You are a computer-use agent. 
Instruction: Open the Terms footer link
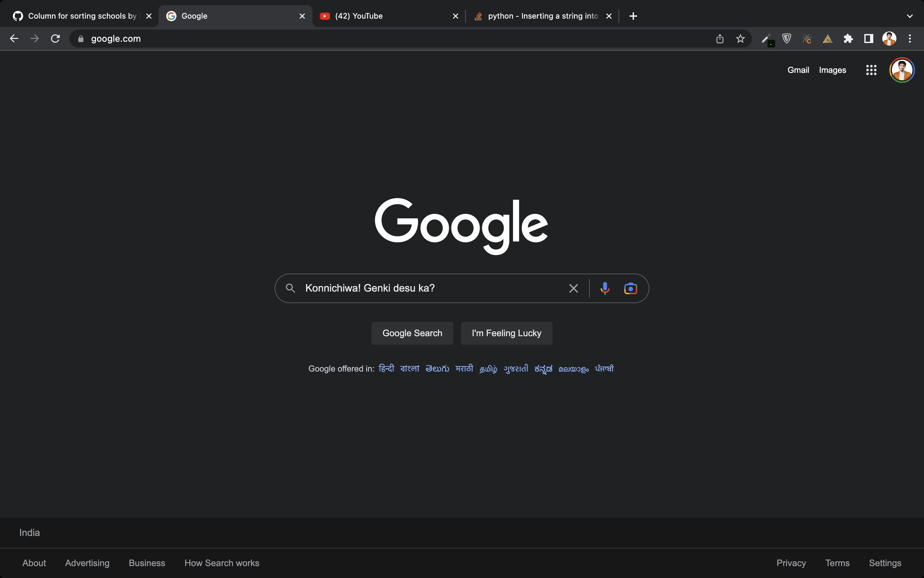(837, 563)
